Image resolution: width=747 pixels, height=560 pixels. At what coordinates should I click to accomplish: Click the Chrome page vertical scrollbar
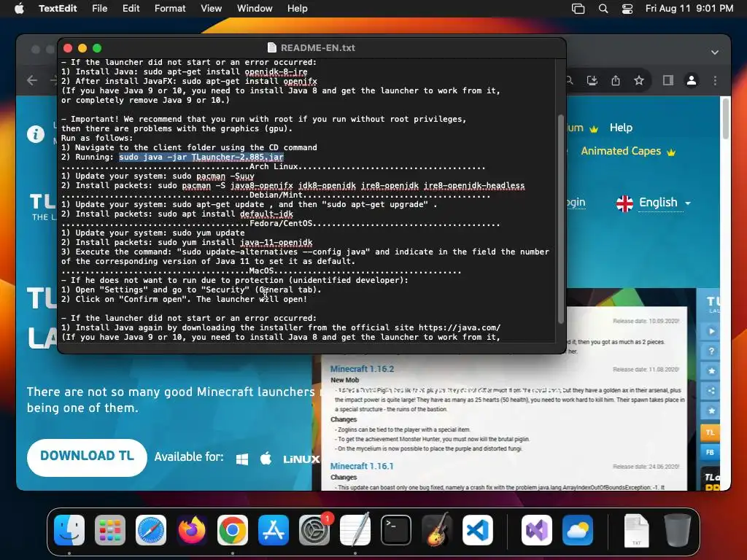click(726, 119)
